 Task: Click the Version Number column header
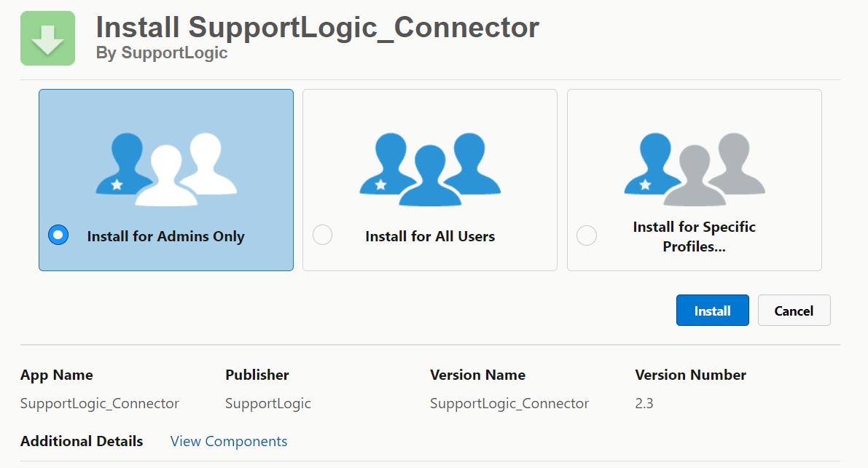[690, 375]
